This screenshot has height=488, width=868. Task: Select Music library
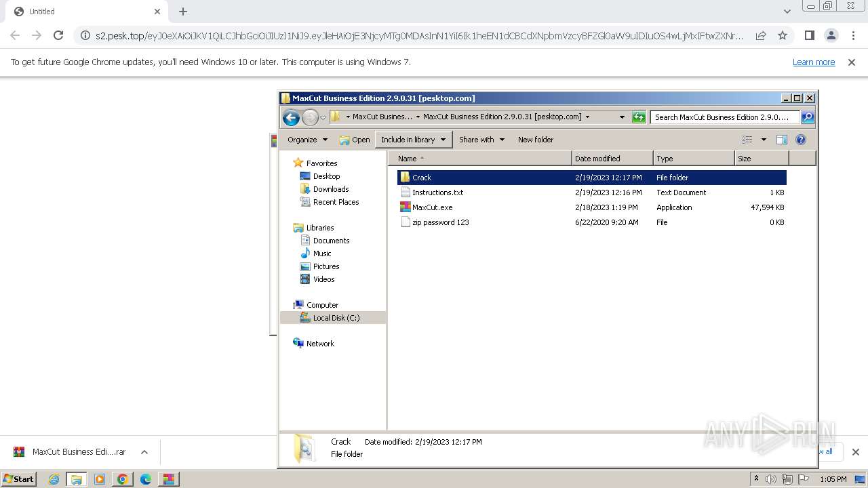coord(322,253)
